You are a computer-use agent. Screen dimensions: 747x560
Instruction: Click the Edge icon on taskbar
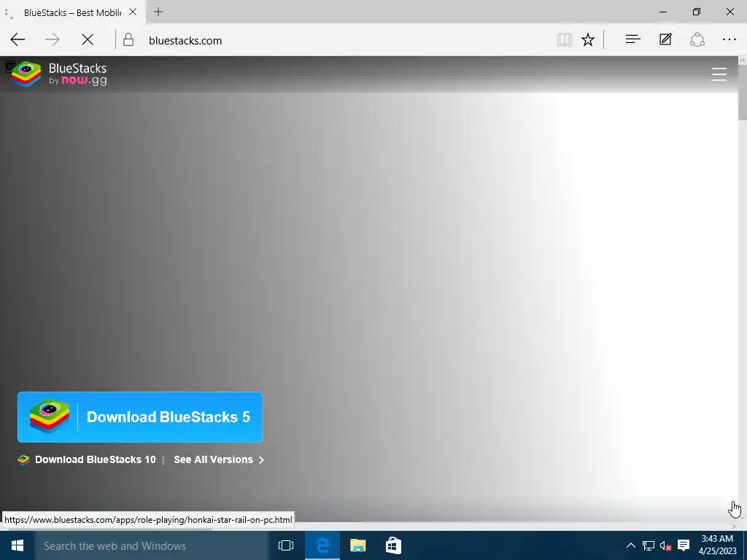click(x=322, y=545)
